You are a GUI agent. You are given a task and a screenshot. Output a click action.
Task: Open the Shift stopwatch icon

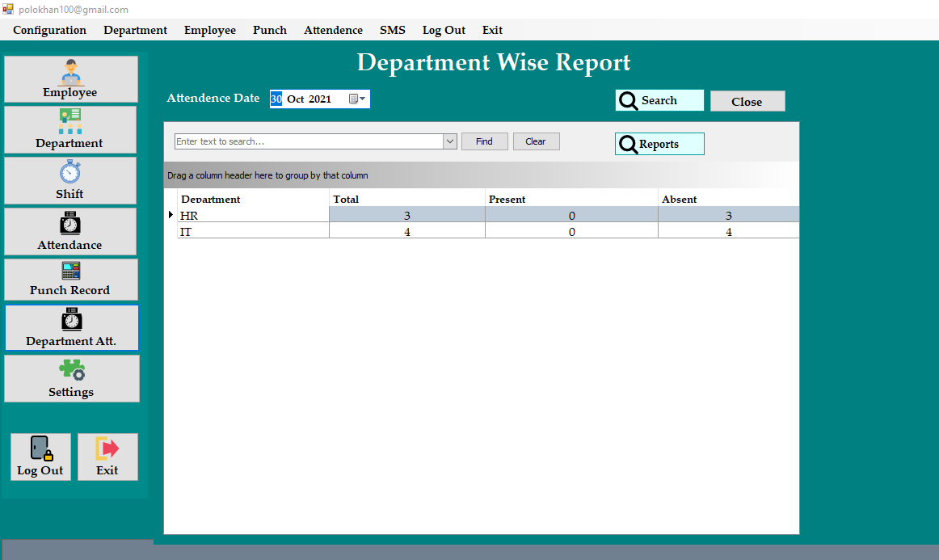(x=69, y=172)
